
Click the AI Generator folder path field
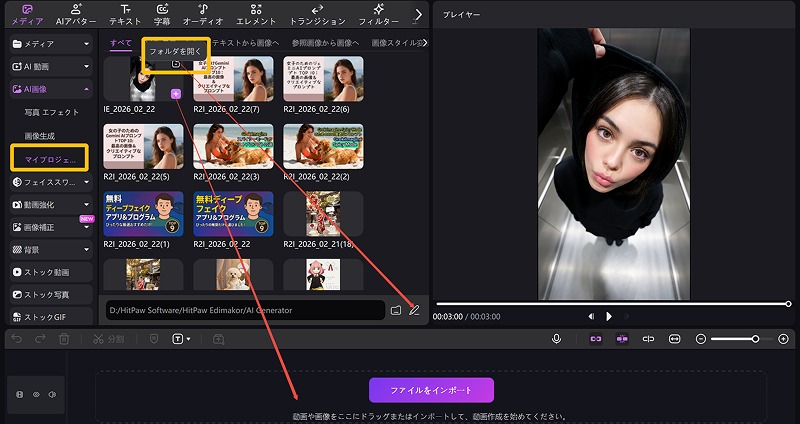(x=245, y=310)
